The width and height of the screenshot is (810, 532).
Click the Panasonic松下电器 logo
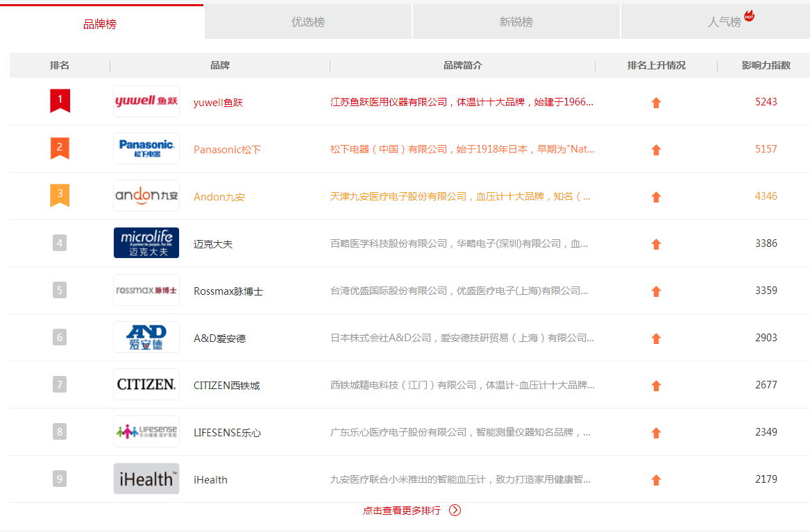(x=146, y=148)
